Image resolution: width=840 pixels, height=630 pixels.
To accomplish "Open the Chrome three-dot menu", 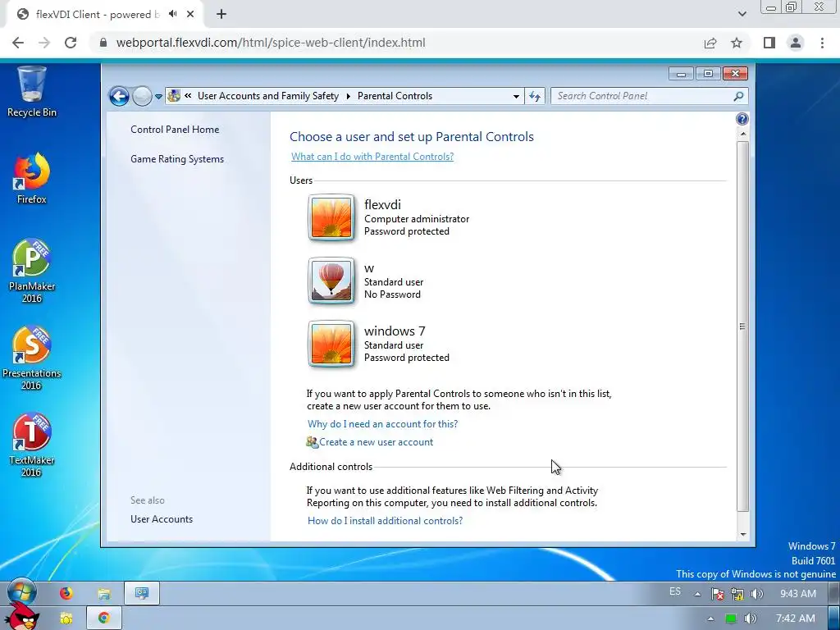I will click(822, 43).
